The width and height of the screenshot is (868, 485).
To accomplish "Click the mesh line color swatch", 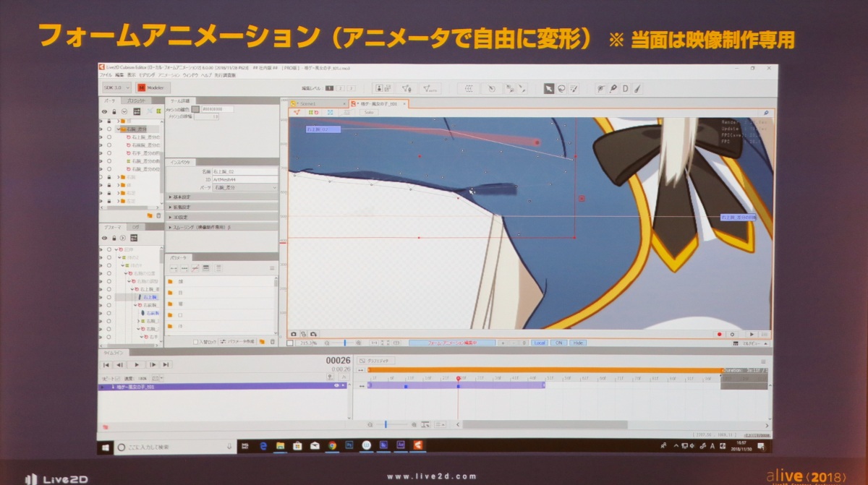I will pyautogui.click(x=195, y=109).
